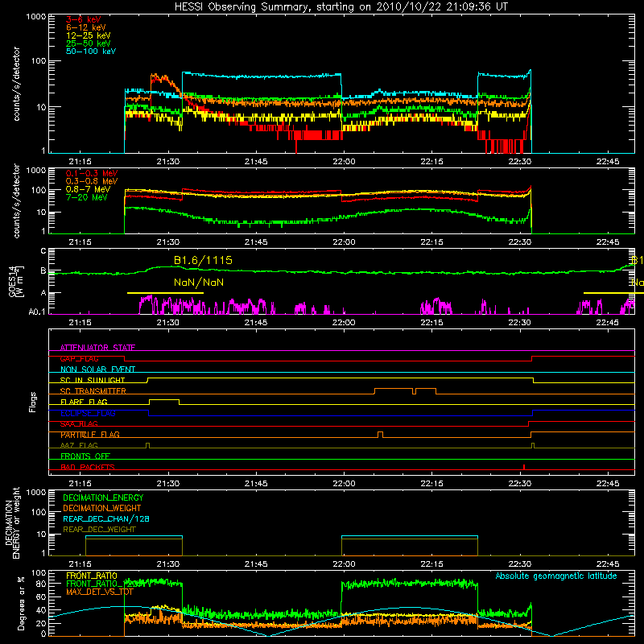Select the 6-12 keV legend label
Screen dimensions: 644x644
click(x=86, y=27)
